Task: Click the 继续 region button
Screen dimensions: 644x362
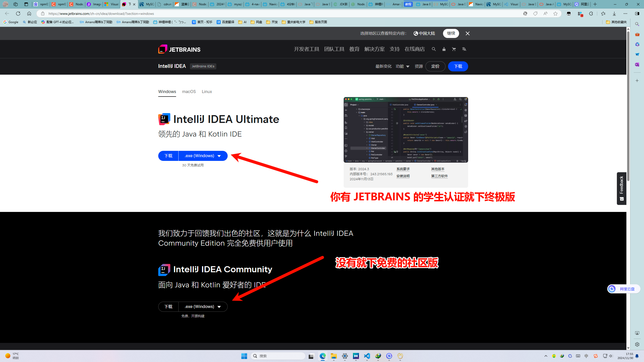Action: pyautogui.click(x=451, y=33)
